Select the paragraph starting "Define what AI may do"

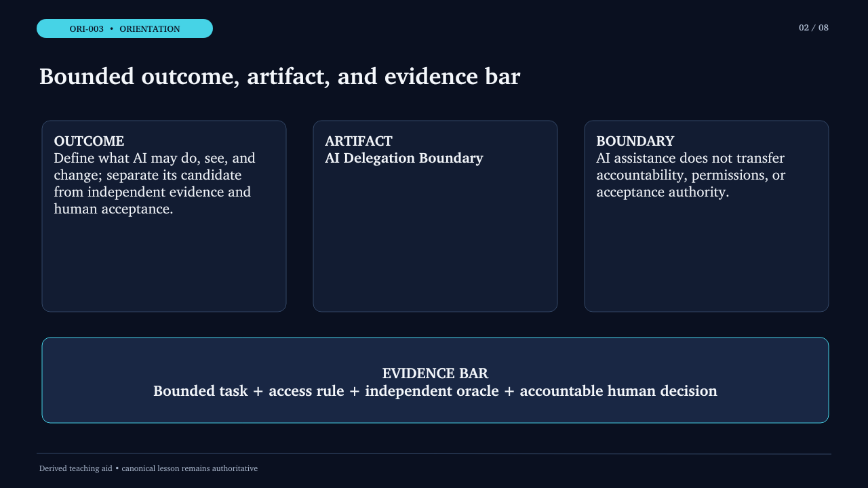[155, 184]
